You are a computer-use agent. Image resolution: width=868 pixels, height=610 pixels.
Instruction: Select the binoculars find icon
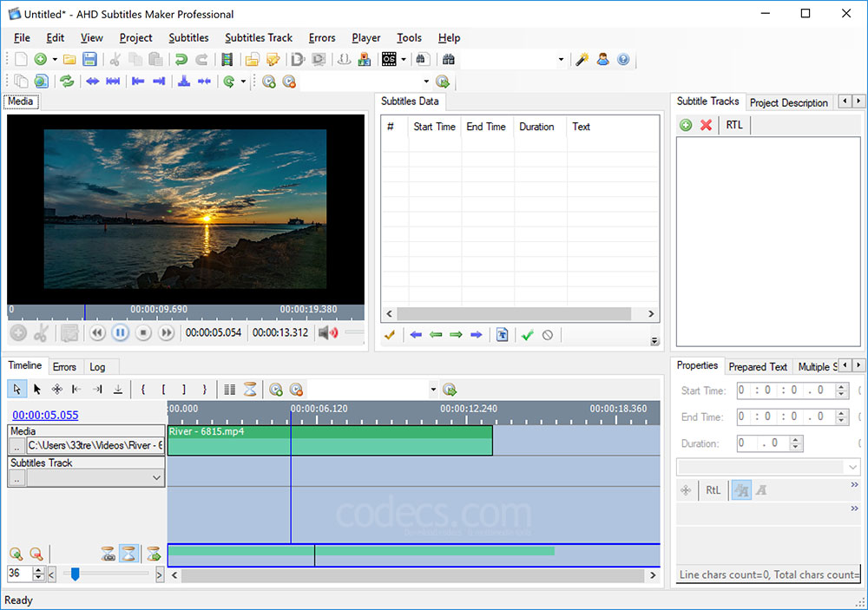[450, 59]
